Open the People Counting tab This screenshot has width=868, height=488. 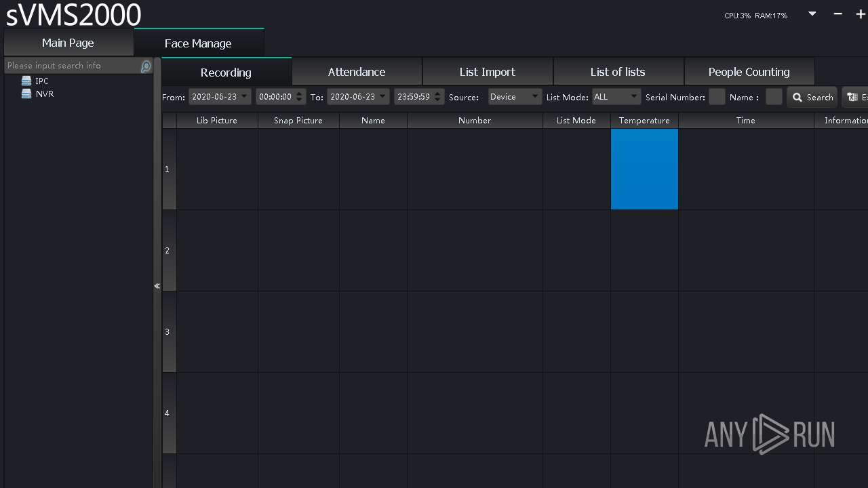(x=749, y=72)
